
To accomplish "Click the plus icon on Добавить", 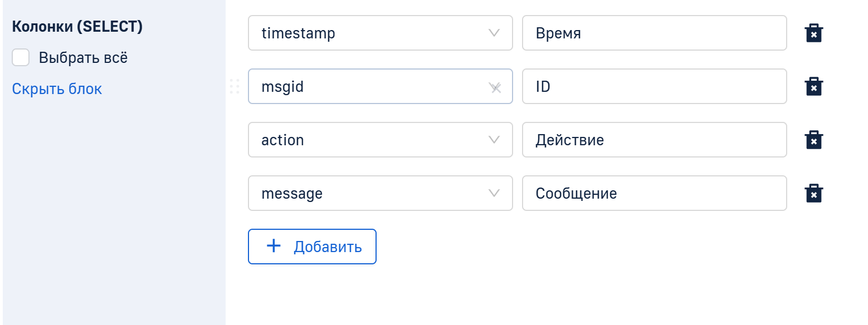I will tap(274, 246).
